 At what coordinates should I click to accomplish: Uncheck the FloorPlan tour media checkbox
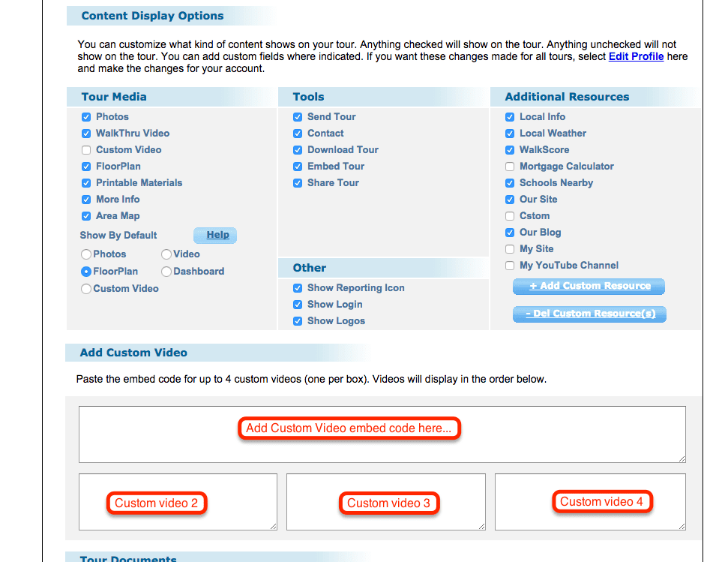click(86, 167)
